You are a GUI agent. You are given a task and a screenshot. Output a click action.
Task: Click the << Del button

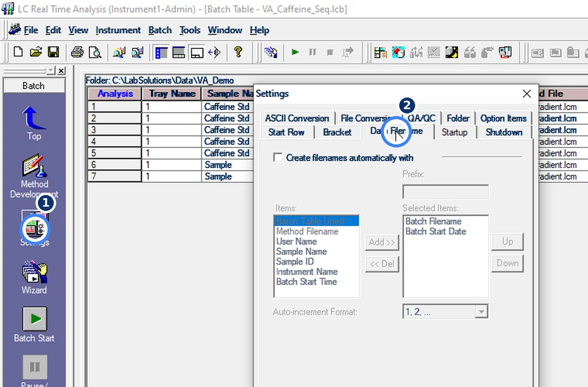(x=382, y=264)
